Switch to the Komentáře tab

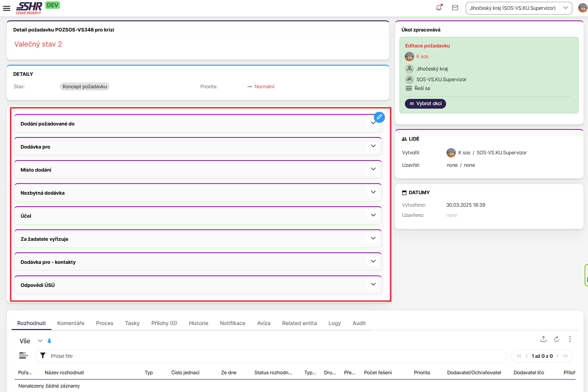[x=71, y=323]
